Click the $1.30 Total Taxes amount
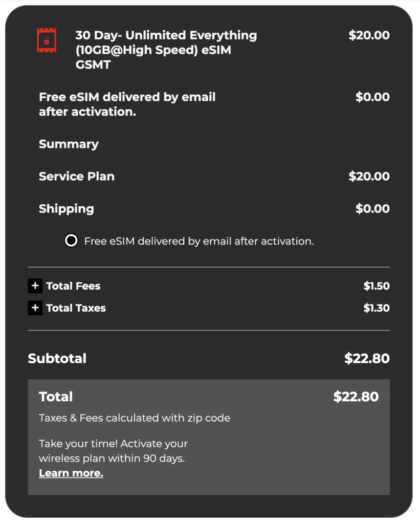Viewport: 420px width, 524px height. tap(377, 308)
